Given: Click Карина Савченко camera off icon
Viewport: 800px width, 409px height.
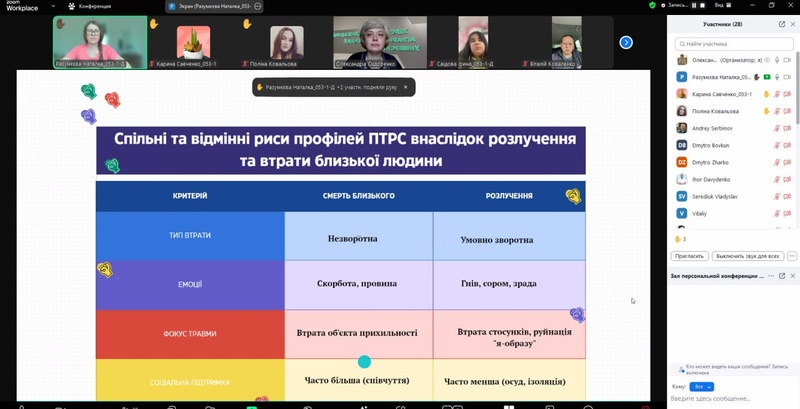Looking at the screenshot, I should [x=787, y=94].
